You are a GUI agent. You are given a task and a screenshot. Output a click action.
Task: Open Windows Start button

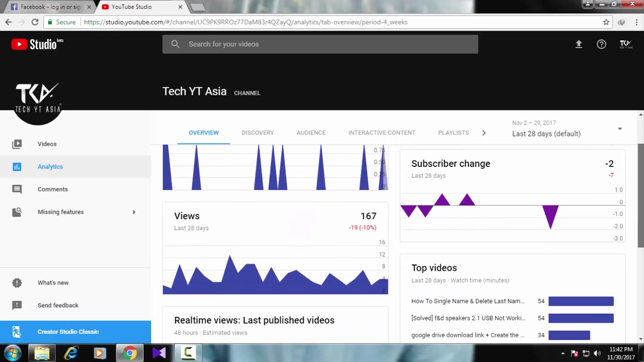tap(13, 353)
